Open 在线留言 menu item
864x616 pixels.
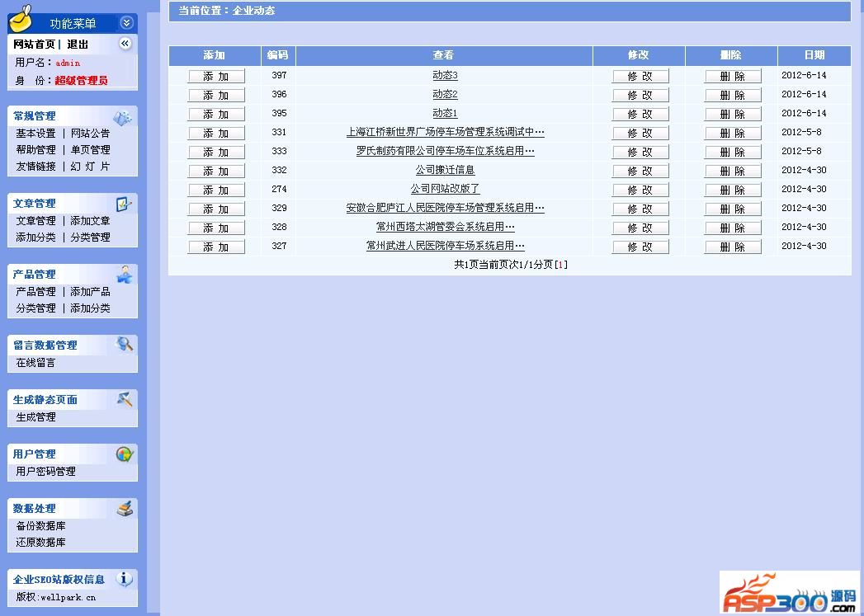coord(35,363)
